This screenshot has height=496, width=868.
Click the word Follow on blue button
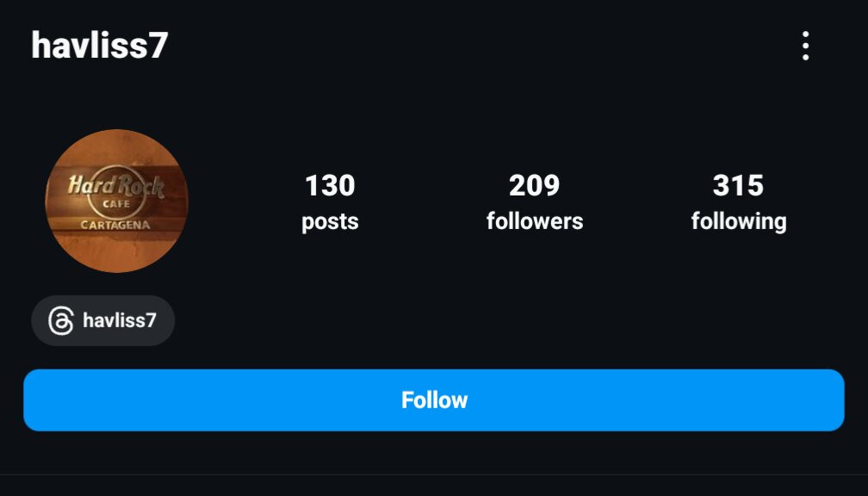click(x=435, y=400)
